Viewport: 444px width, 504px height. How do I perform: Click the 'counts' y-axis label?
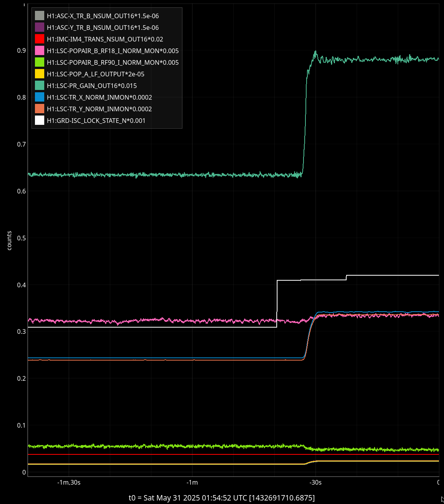coord(9,240)
